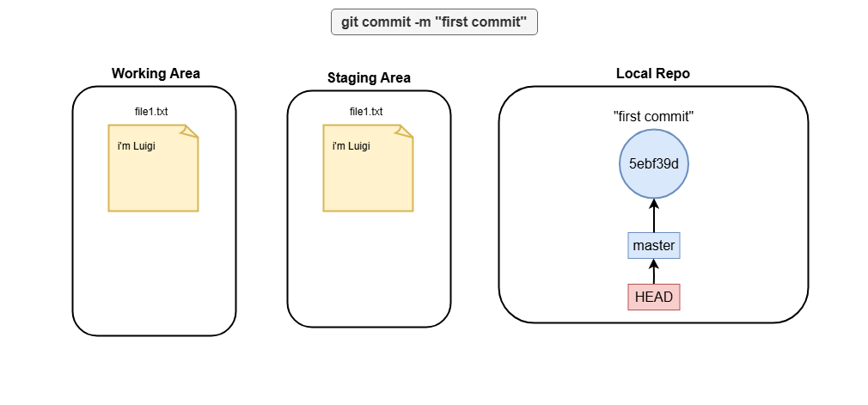Click folded corner of Working Area note
The width and height of the screenshot is (868, 405).
191,131
